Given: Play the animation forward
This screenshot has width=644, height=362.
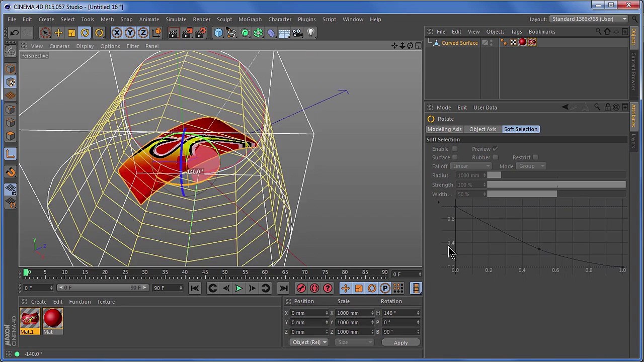Looking at the screenshot, I should coord(239,288).
